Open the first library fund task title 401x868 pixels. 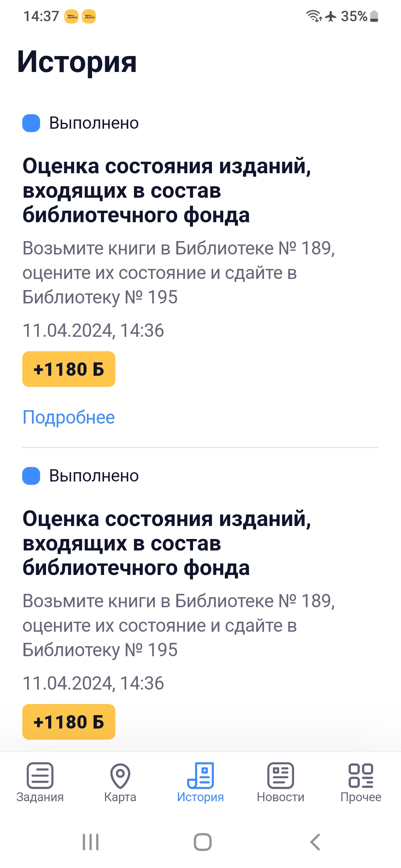(167, 191)
